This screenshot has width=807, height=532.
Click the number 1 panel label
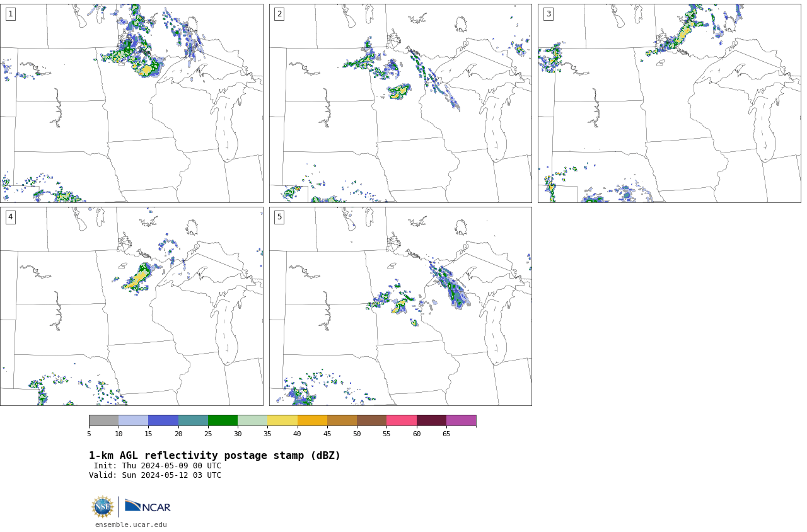click(x=10, y=14)
